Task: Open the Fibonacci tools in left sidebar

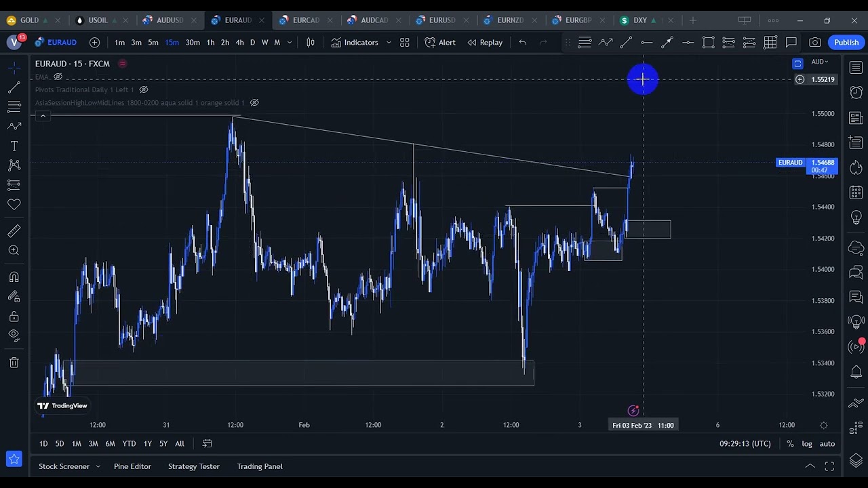Action: click(14, 107)
